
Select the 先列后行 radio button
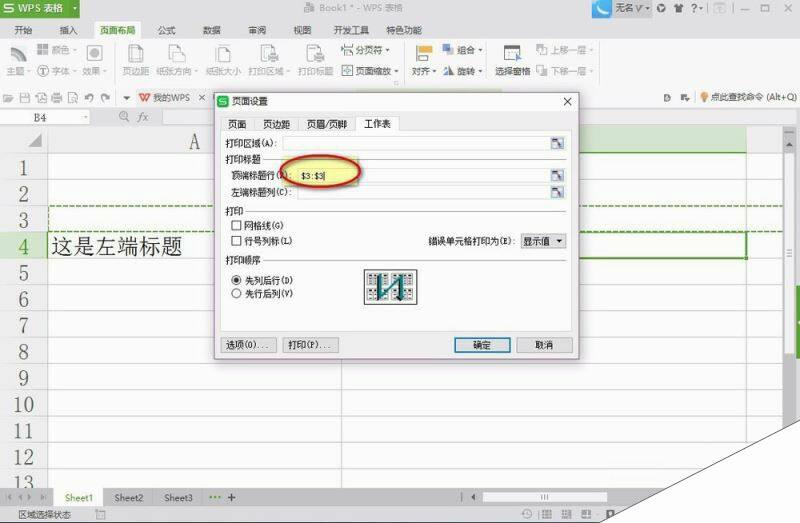click(236, 280)
